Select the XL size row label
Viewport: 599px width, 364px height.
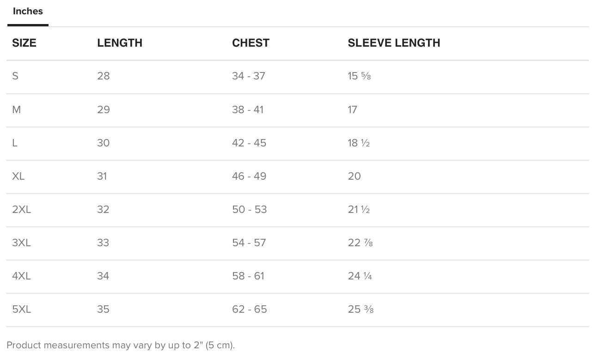pos(18,176)
